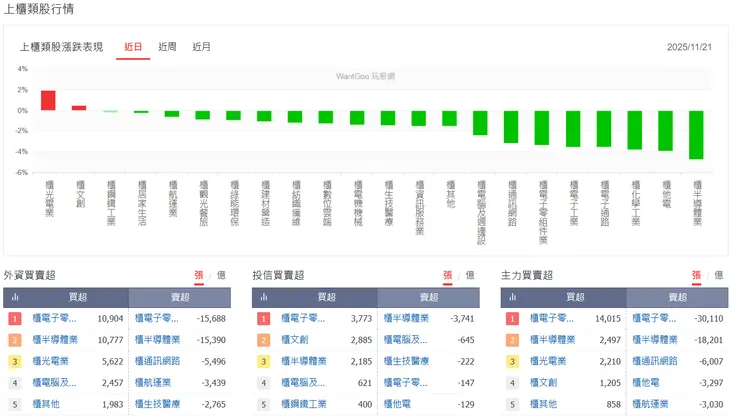Switch 主力買賣超 units to 億
740x419 pixels.
point(719,275)
